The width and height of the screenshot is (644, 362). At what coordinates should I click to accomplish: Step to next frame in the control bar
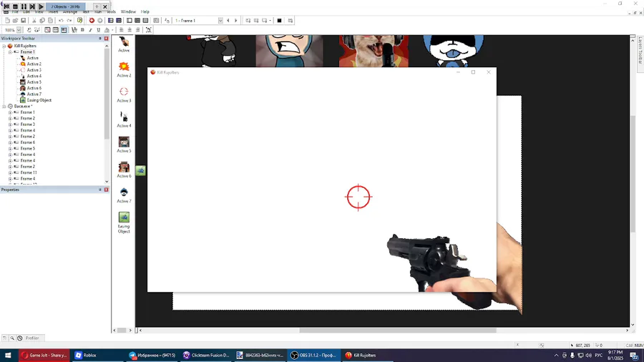coord(32,6)
